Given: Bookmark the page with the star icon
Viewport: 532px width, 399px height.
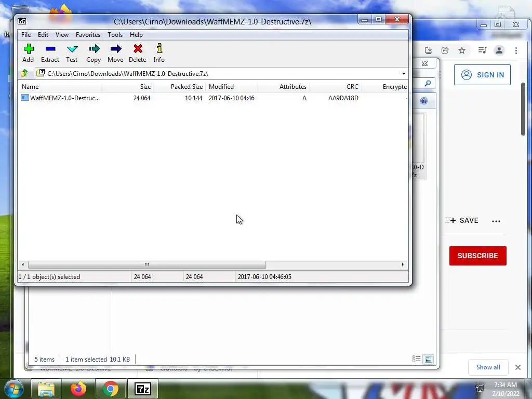Looking at the screenshot, I should pyautogui.click(x=462, y=50).
